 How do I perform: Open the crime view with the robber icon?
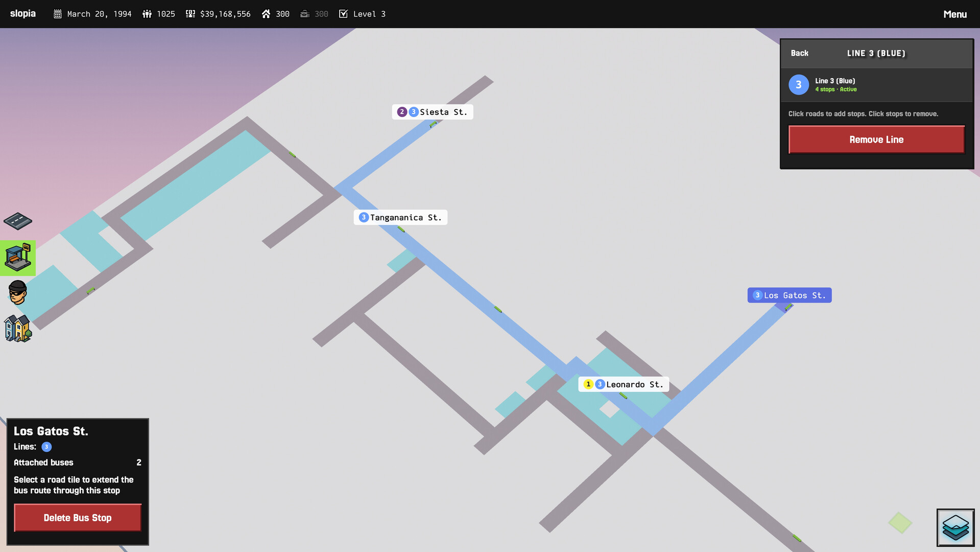[x=18, y=293]
